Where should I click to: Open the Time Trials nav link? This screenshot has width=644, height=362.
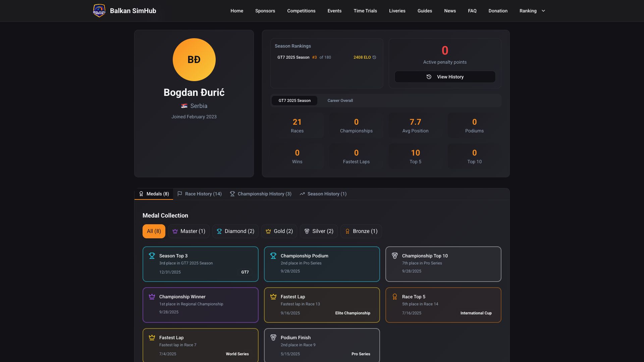point(365,11)
